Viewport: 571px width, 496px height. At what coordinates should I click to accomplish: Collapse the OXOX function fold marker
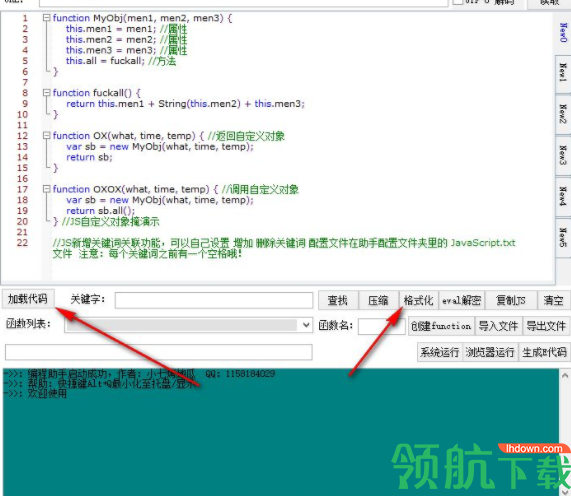tap(46, 189)
